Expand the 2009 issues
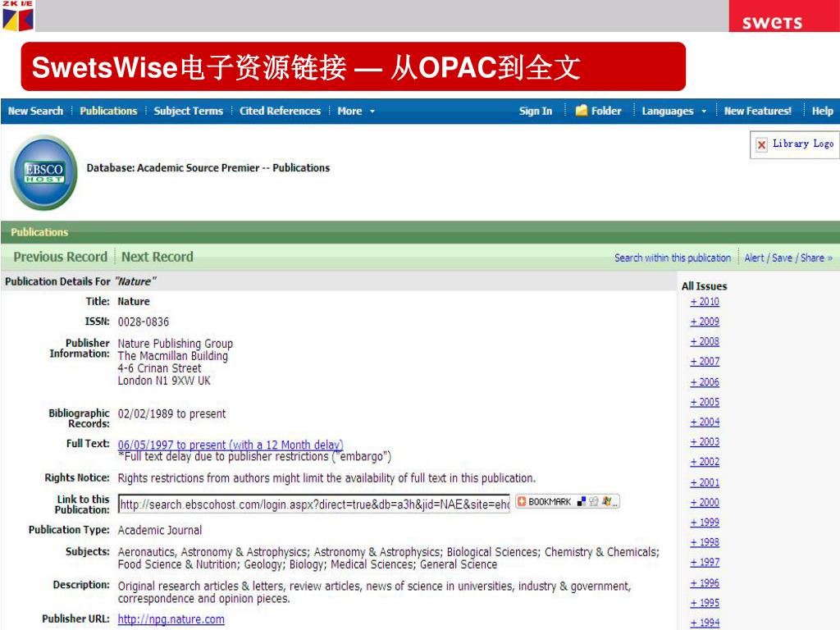 [x=705, y=322]
